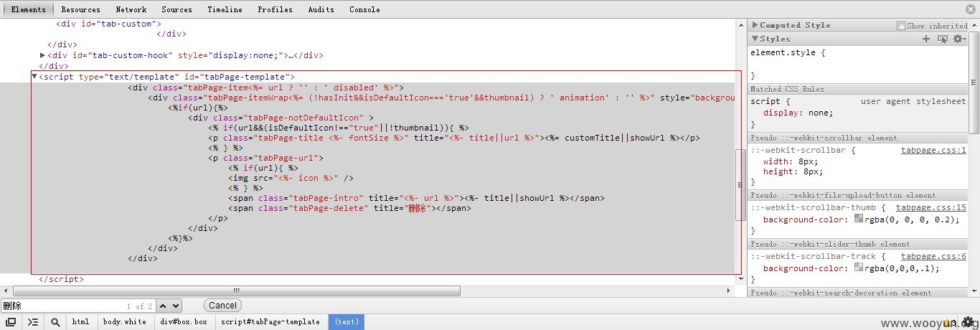The image size is (980, 330).
Task: Switch to the Audits tab
Action: tap(321, 9)
